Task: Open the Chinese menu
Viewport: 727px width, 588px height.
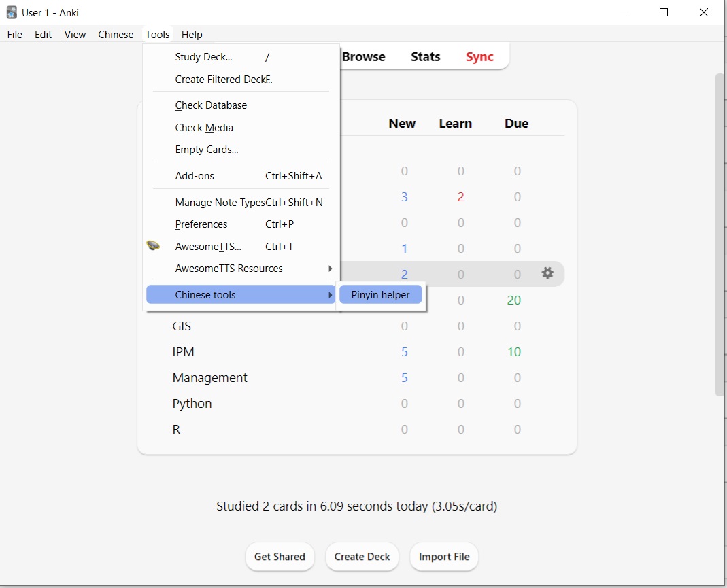Action: click(116, 35)
